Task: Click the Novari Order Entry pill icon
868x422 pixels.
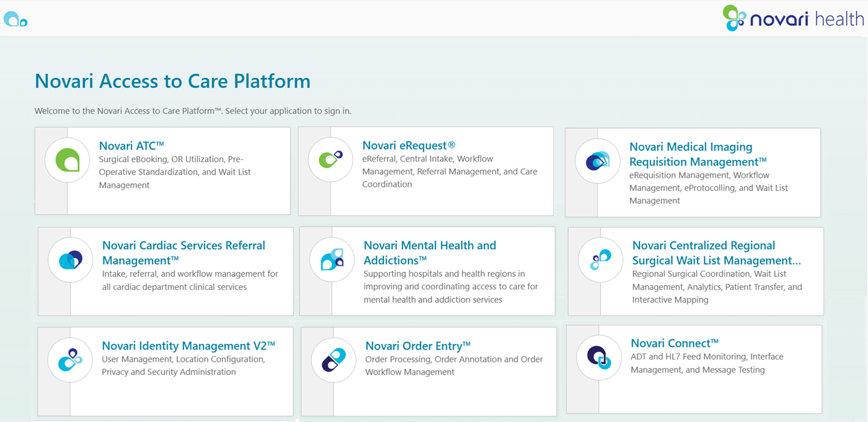Action: tap(334, 360)
